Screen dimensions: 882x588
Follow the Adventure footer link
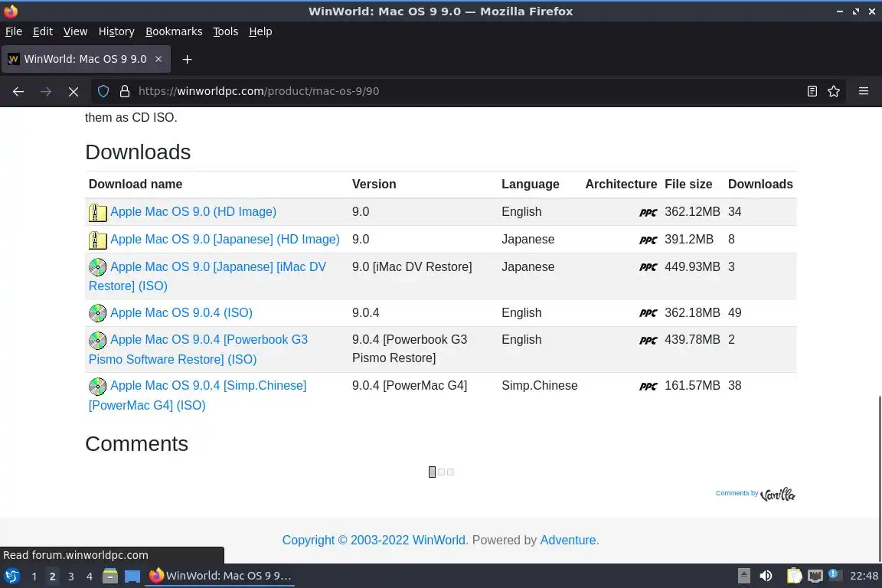tap(567, 541)
